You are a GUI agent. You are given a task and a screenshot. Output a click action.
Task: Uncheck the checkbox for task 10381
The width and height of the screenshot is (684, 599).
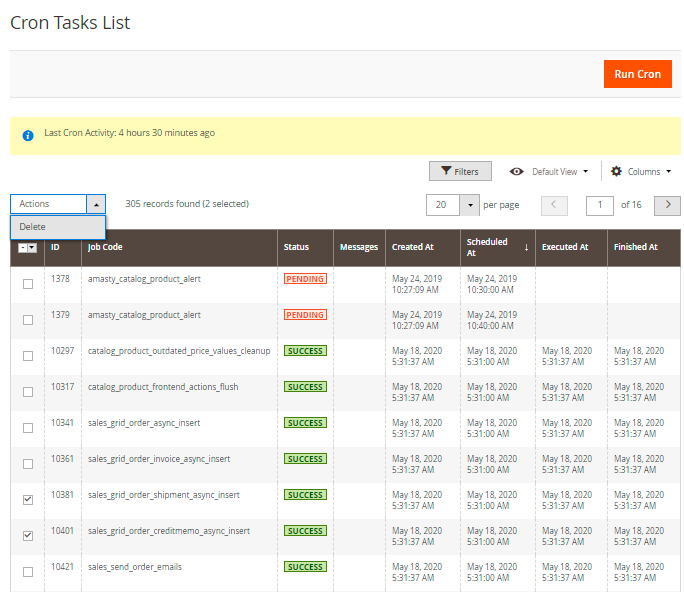tap(28, 499)
